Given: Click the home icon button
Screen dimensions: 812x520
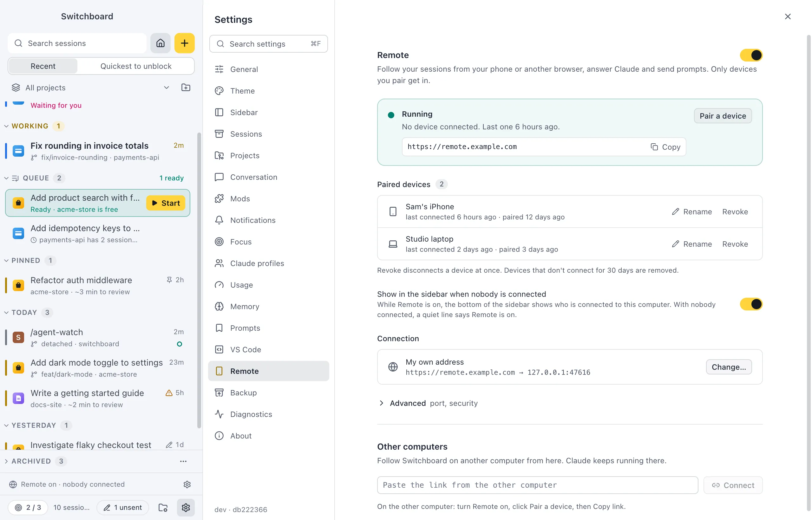Looking at the screenshot, I should point(160,43).
